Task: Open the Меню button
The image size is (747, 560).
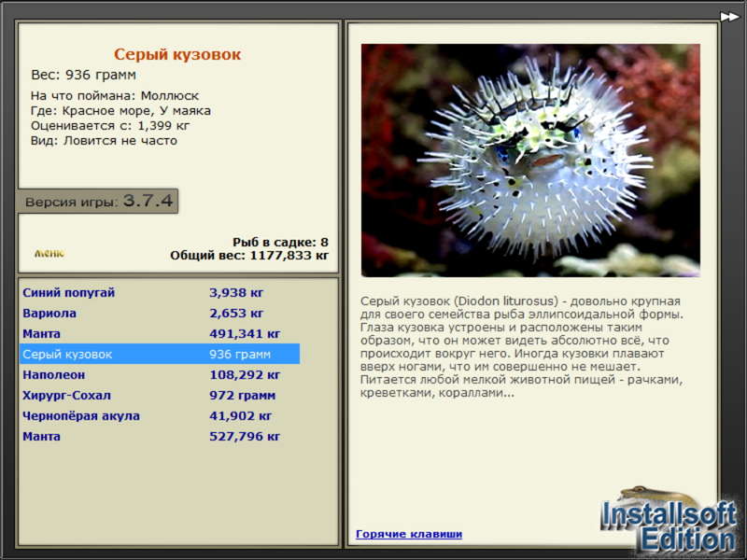Action: 49,253
